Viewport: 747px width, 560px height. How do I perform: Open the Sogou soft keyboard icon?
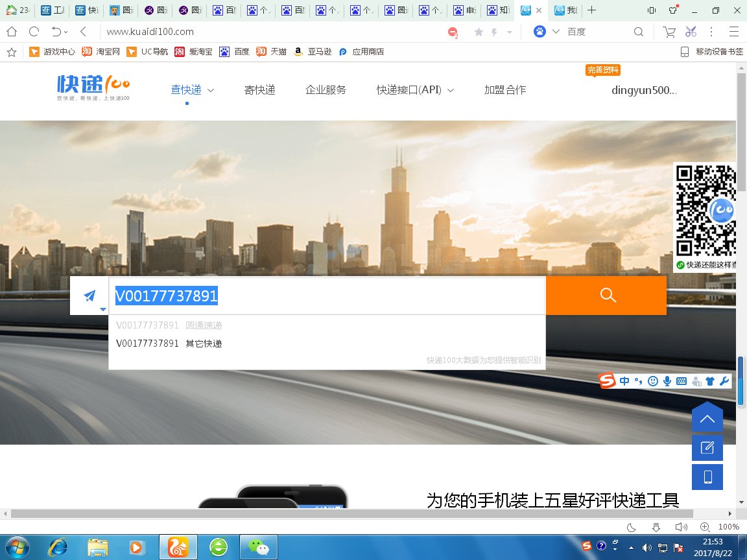[x=682, y=381]
